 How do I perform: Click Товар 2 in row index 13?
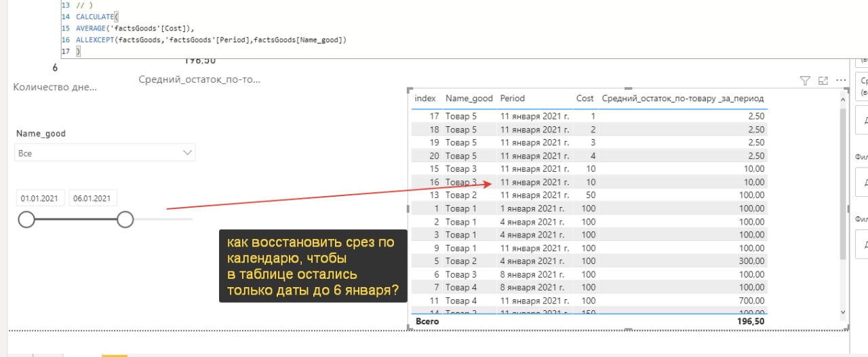point(461,195)
